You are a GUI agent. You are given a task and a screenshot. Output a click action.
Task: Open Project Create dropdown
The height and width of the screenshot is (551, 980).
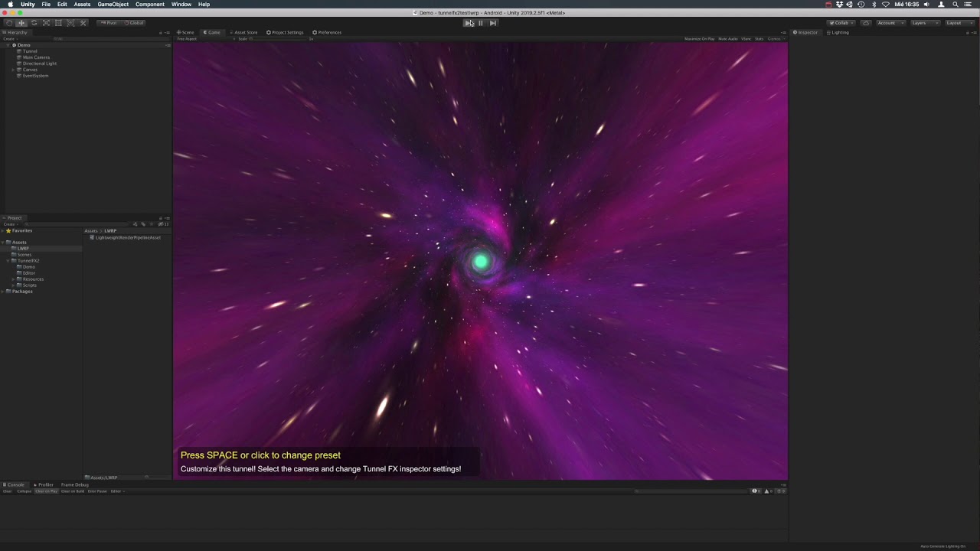coord(10,224)
